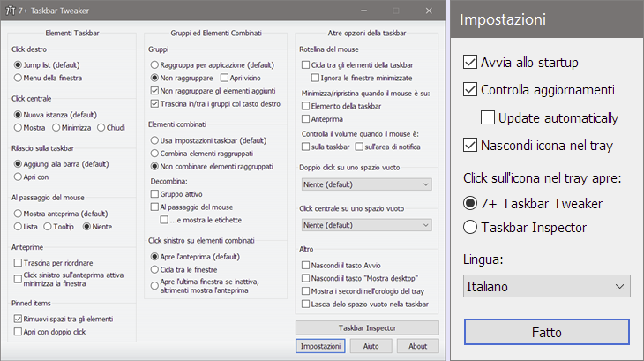Minimize the 7+ Taskbar Tweaker window
Viewport: 644px width, 361px height.
click(x=363, y=11)
